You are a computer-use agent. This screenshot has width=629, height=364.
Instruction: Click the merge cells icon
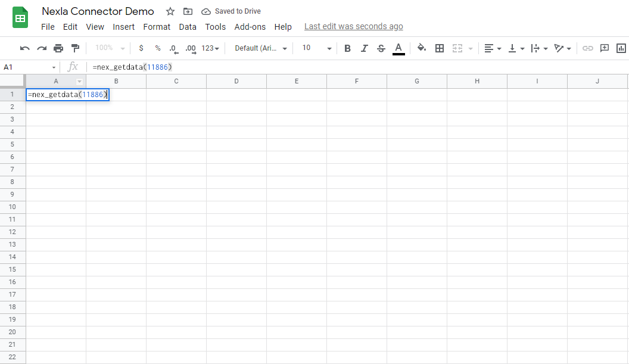(x=457, y=48)
